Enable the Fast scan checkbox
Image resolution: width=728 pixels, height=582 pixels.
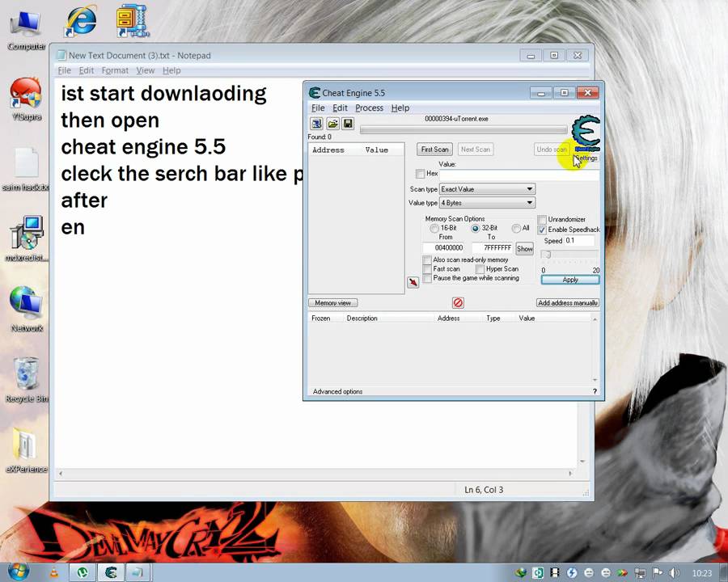(x=427, y=269)
